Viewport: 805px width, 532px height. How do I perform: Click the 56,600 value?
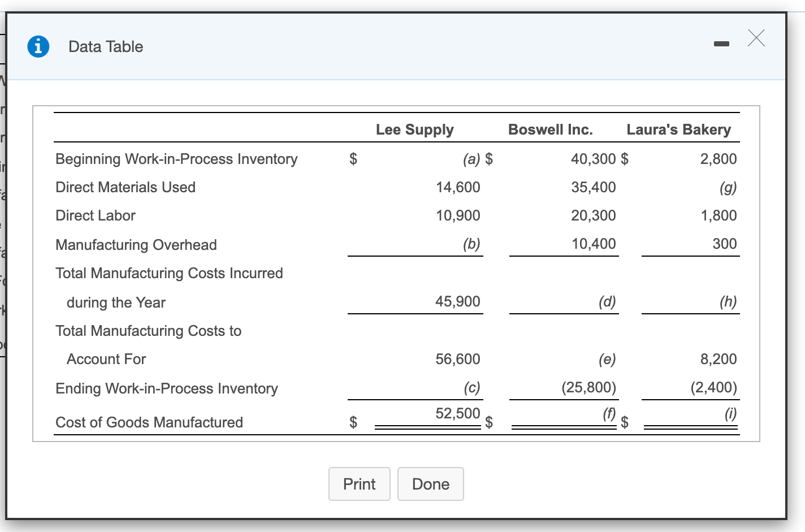click(x=458, y=359)
